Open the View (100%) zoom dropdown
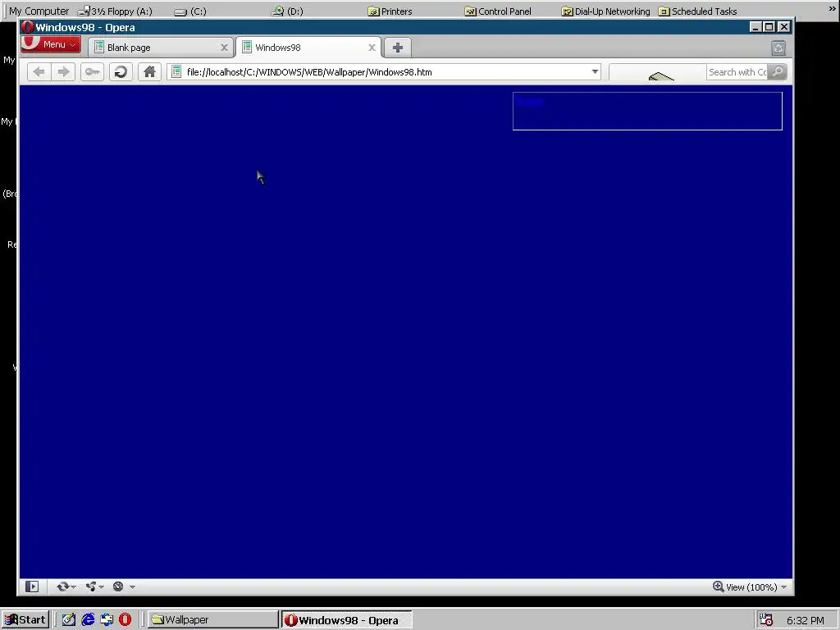This screenshot has width=840, height=630. (756, 587)
